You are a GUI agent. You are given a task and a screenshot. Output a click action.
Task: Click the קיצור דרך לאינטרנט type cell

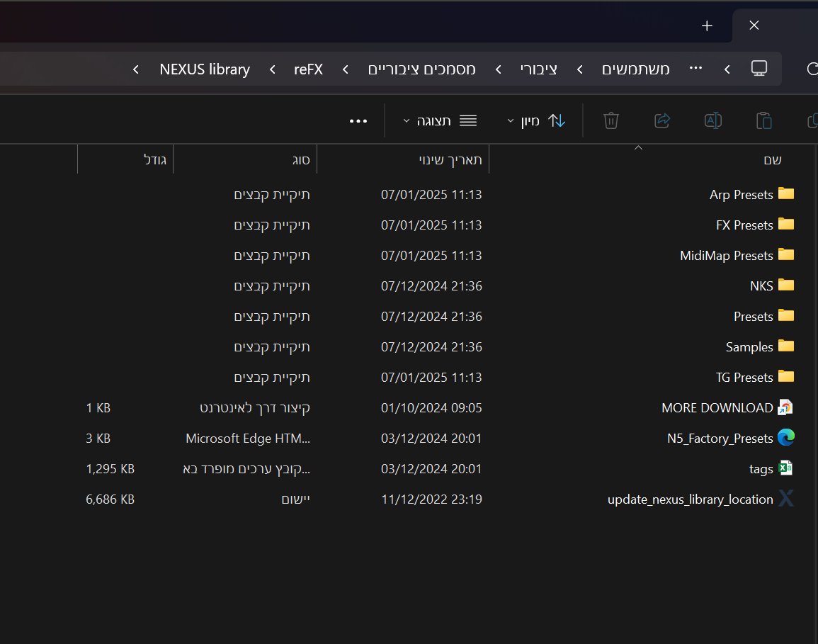pos(254,408)
